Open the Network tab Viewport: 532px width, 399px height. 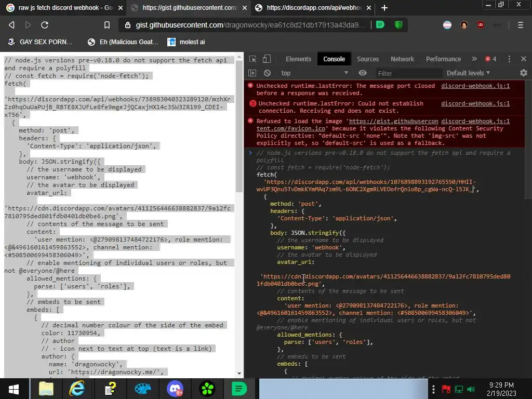402,59
